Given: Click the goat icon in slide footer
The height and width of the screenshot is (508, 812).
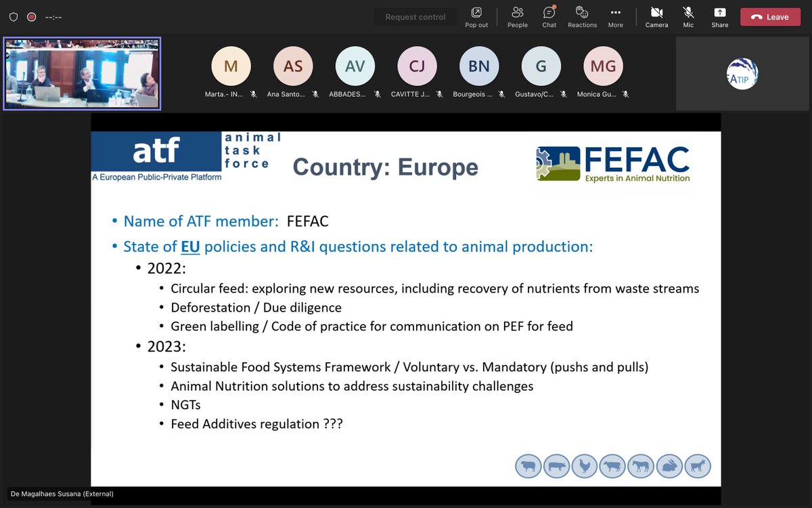Looking at the screenshot, I should 698,466.
